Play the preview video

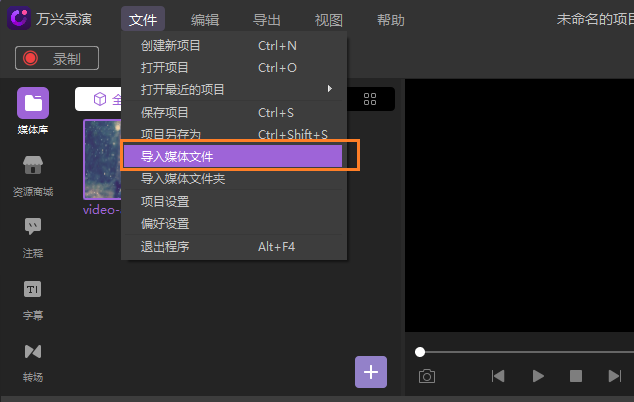click(x=538, y=376)
